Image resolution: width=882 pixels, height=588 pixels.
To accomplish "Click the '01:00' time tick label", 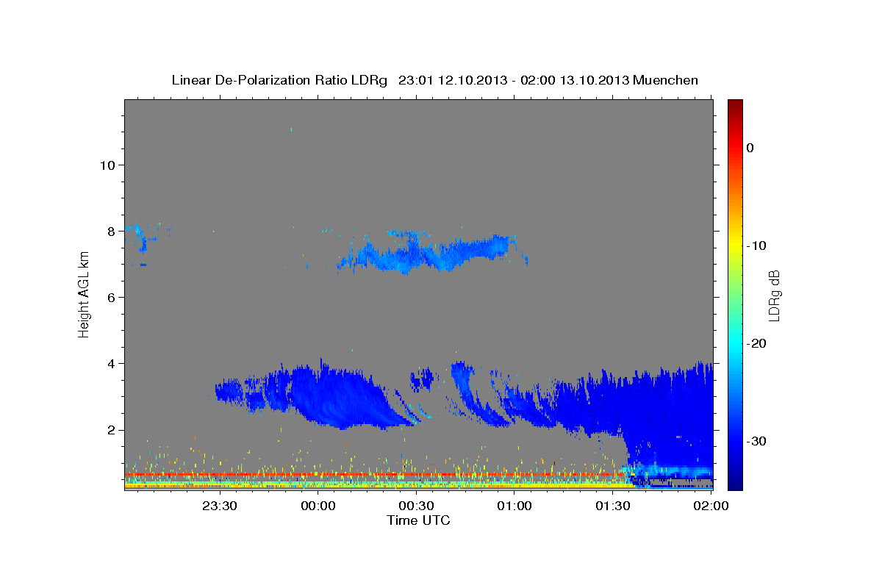I will [514, 506].
